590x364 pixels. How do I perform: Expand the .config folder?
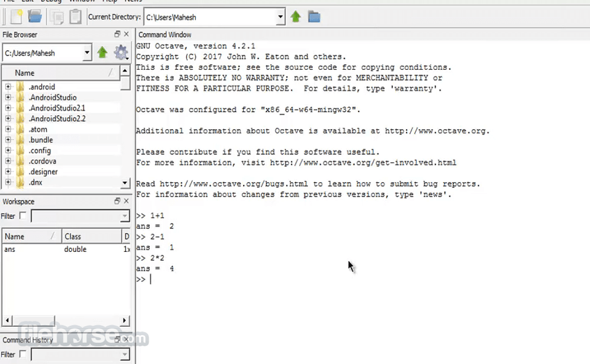(x=8, y=150)
